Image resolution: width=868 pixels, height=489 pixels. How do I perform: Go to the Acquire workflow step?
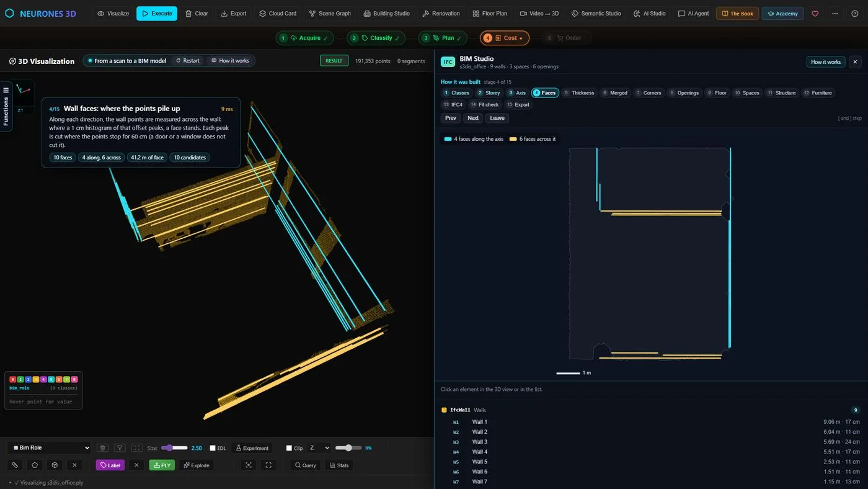click(x=305, y=38)
